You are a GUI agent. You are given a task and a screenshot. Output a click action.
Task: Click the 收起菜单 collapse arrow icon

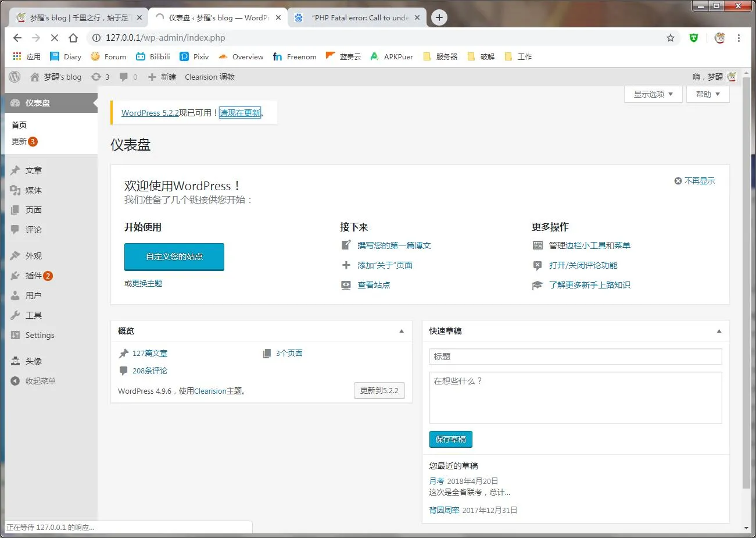click(14, 381)
